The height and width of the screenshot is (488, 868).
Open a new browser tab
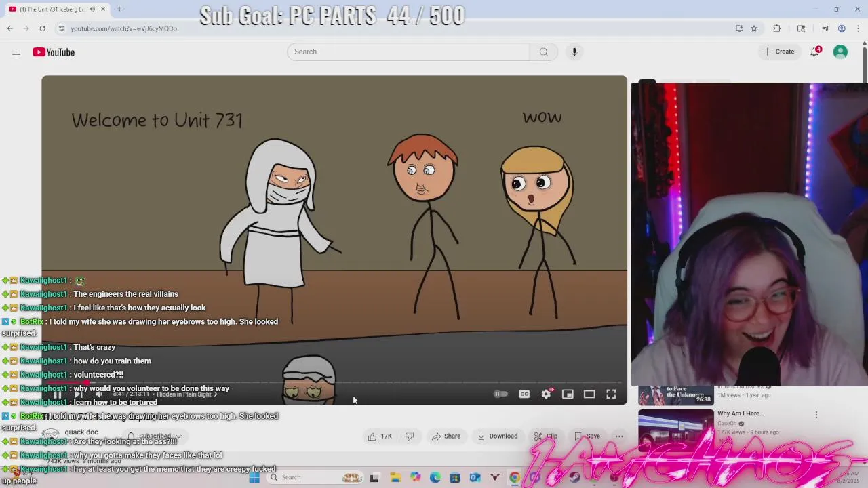tap(119, 9)
